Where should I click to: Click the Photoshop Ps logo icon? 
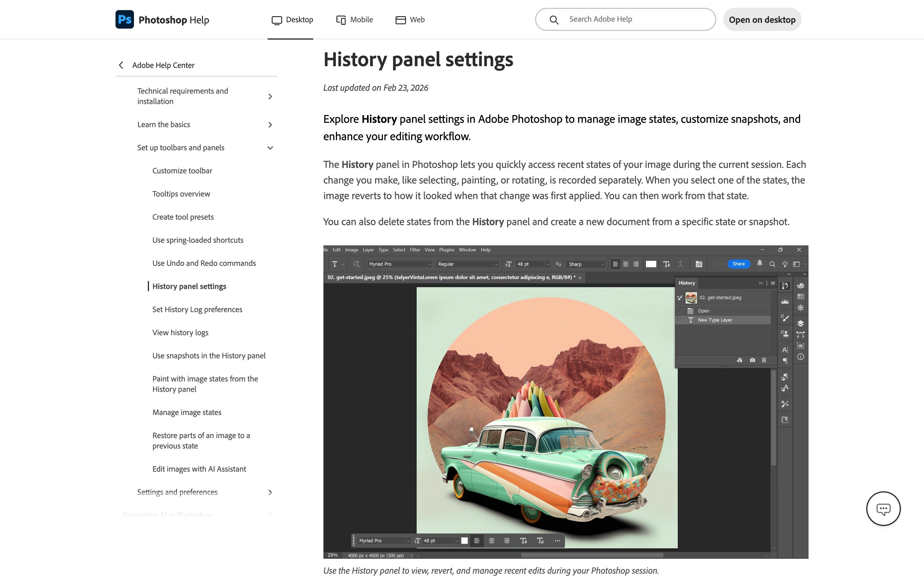click(x=124, y=19)
